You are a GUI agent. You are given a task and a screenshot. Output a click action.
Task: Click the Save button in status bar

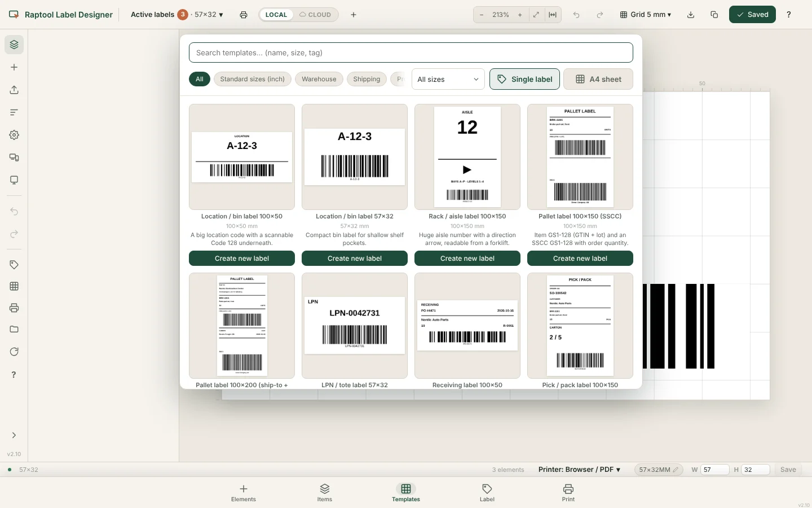788,470
